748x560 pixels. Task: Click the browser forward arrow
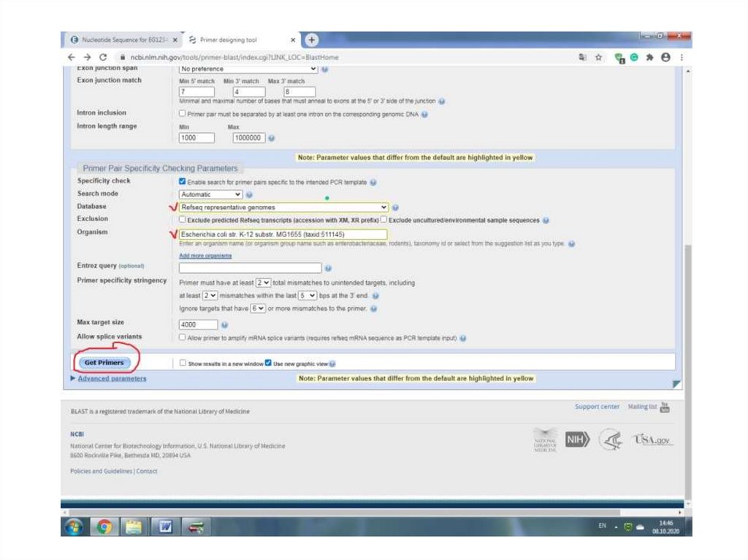coord(87,57)
